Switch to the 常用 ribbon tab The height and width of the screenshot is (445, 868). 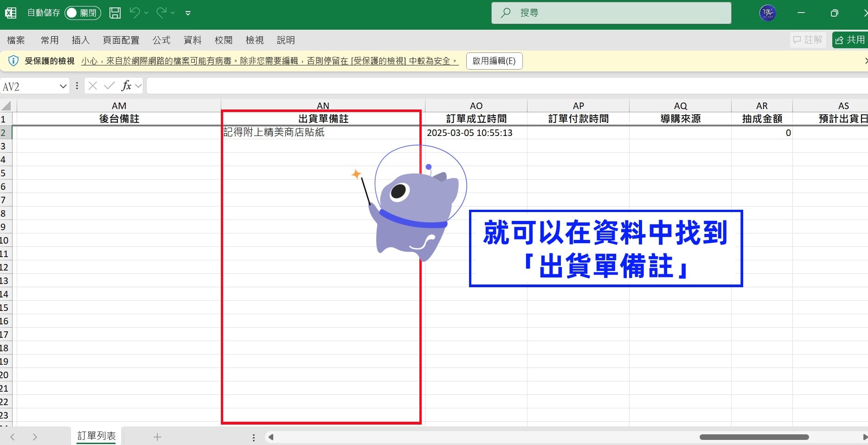(x=50, y=40)
